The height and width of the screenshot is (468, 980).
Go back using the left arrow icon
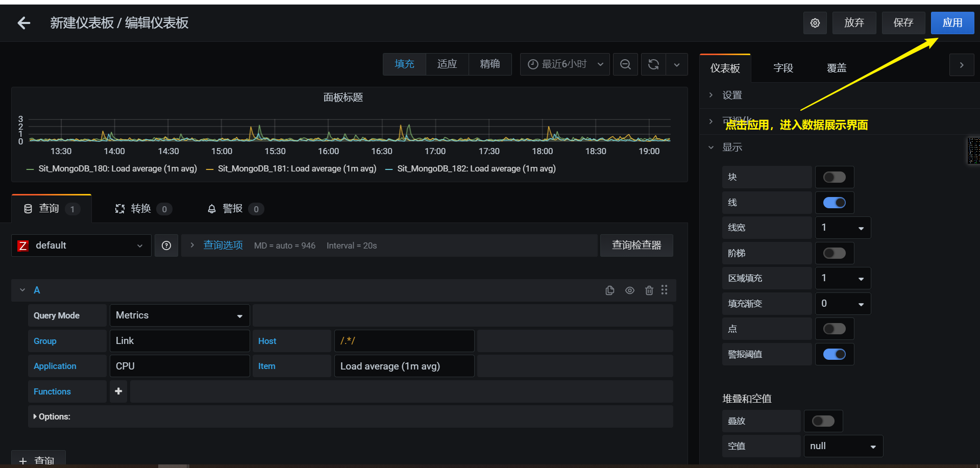click(x=23, y=23)
